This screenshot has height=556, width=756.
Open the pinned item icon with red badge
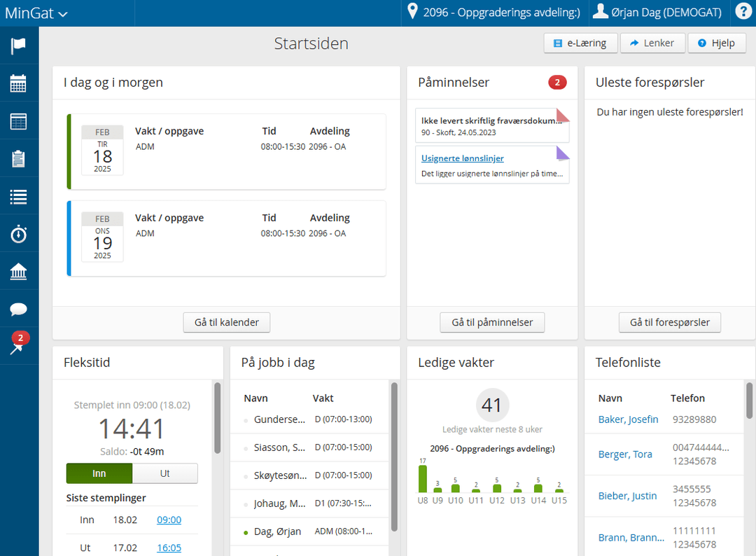pyautogui.click(x=18, y=345)
